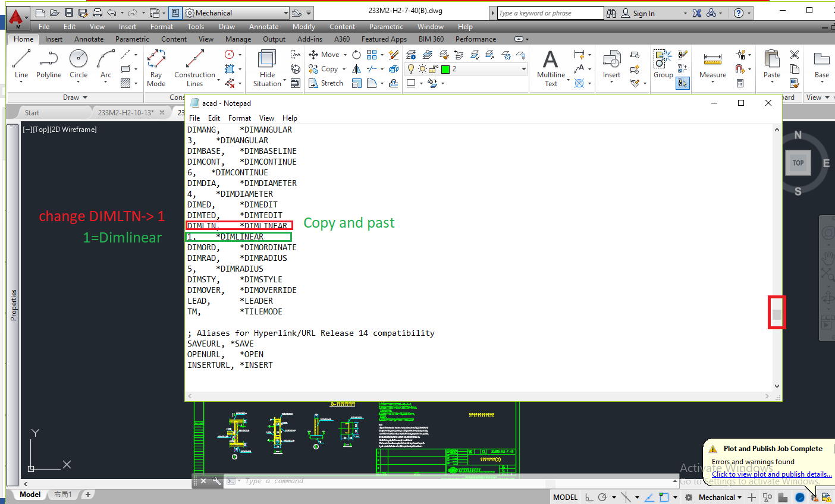Open the Format menu in Notepad

tap(239, 118)
